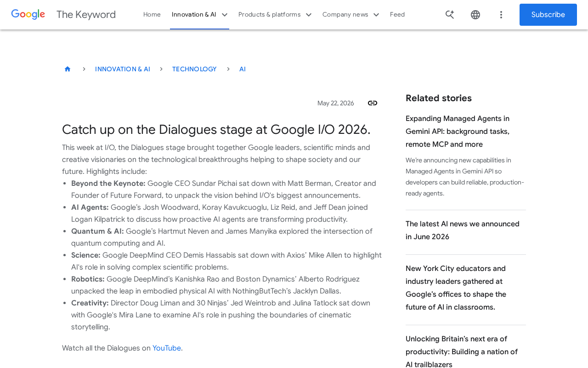Open TECHNOLOGY breadcrumb link
588x368 pixels.
tap(194, 69)
